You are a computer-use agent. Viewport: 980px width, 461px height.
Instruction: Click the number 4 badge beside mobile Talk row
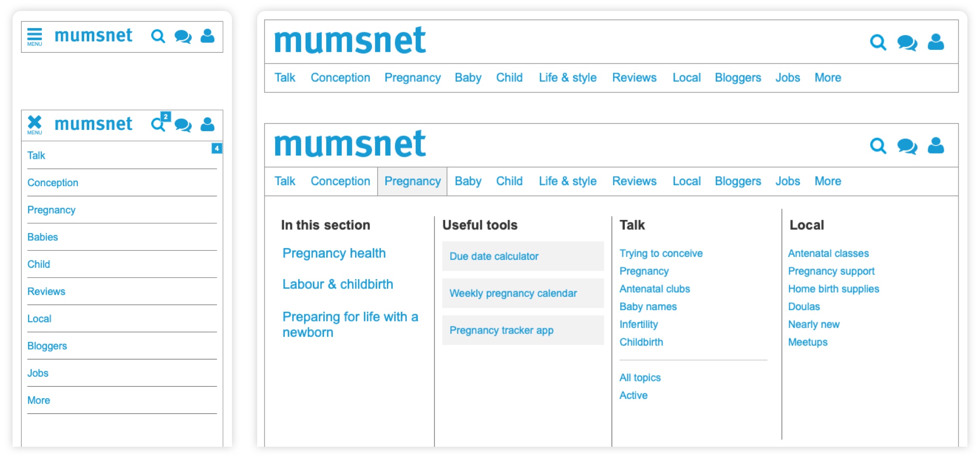point(217,148)
